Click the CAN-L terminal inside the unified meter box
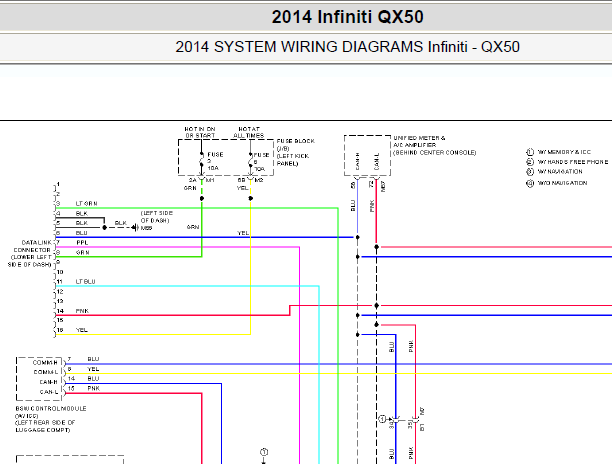Viewport: 612px width, 464px height. click(377, 162)
